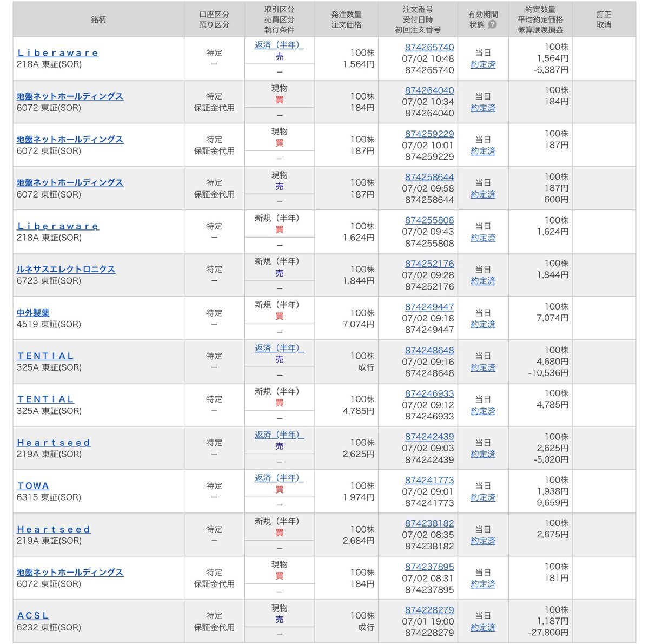
Task: Open order number 874265740 link
Action: [429, 47]
